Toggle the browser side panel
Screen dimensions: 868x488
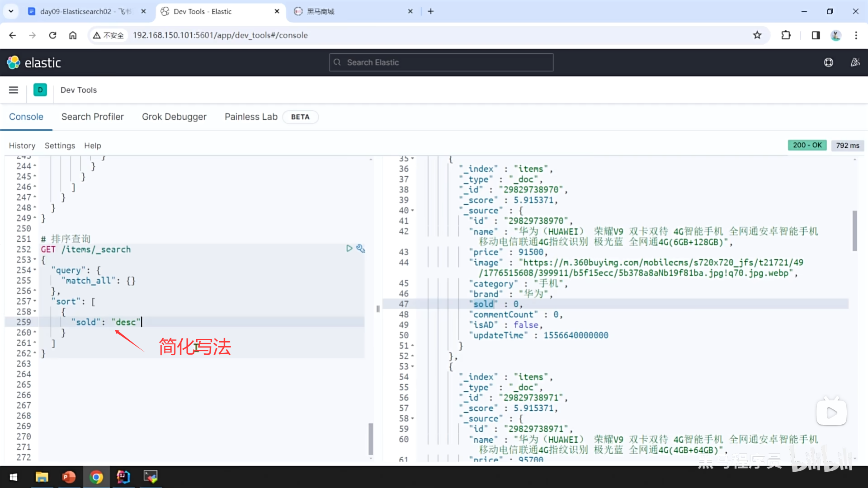(x=816, y=35)
